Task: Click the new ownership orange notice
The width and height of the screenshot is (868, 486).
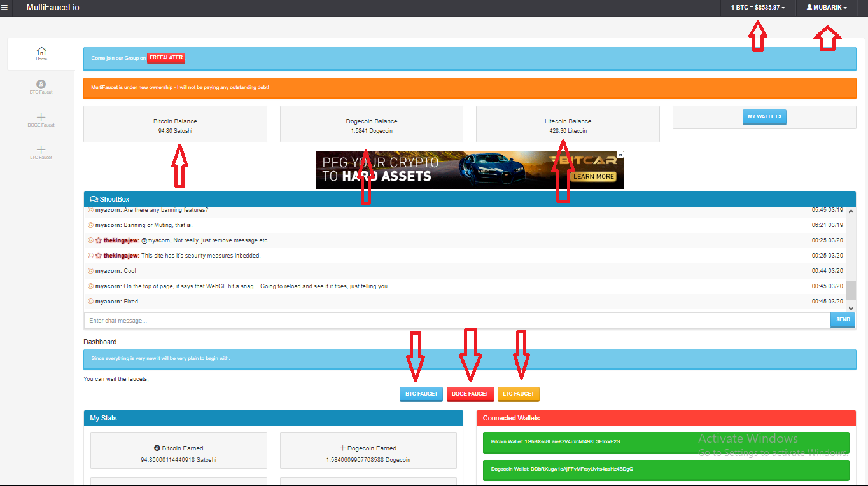Action: tap(470, 88)
